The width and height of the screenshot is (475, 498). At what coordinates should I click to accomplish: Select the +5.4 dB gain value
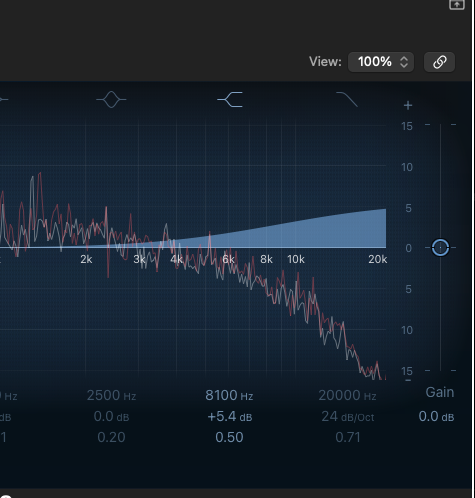click(230, 417)
